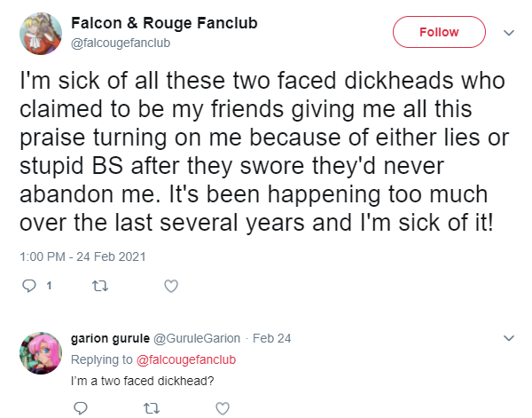Click the reply text "I'm a two faced dickhead?"

pos(143,381)
